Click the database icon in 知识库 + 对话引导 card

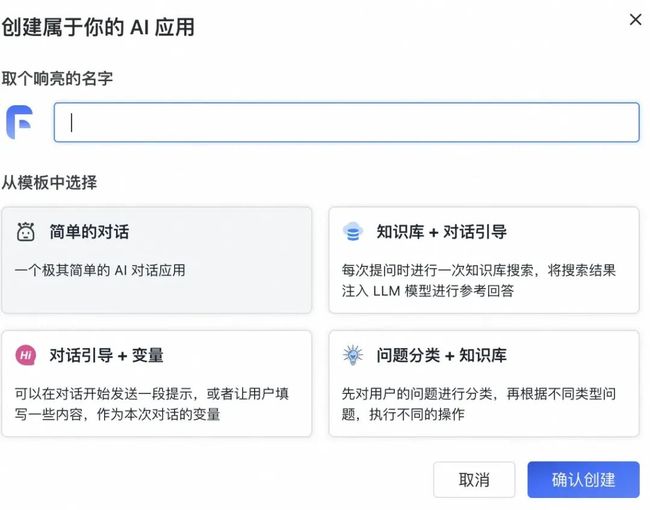point(353,232)
